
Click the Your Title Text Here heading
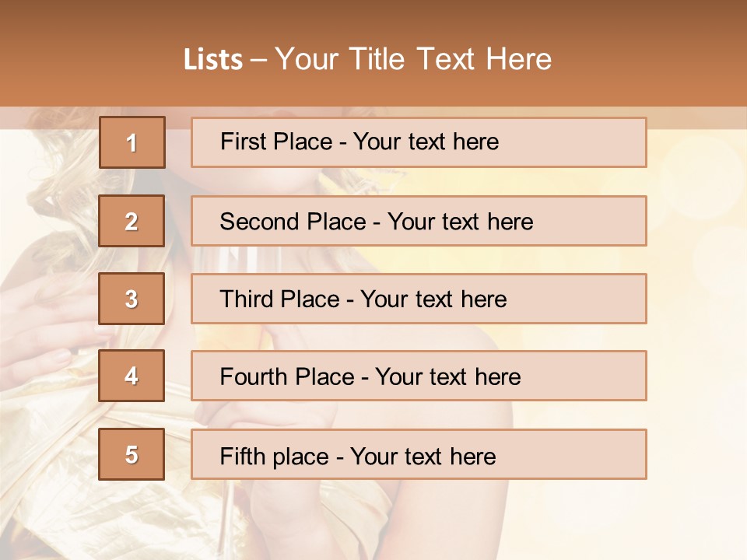(x=413, y=59)
